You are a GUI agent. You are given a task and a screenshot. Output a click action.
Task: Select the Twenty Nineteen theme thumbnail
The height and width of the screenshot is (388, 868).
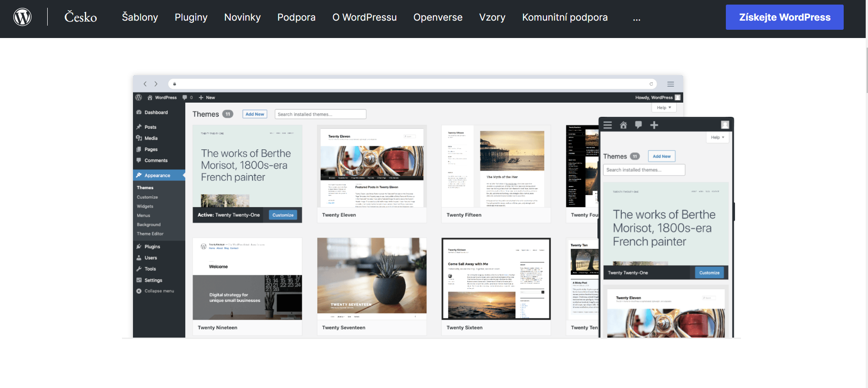(248, 279)
